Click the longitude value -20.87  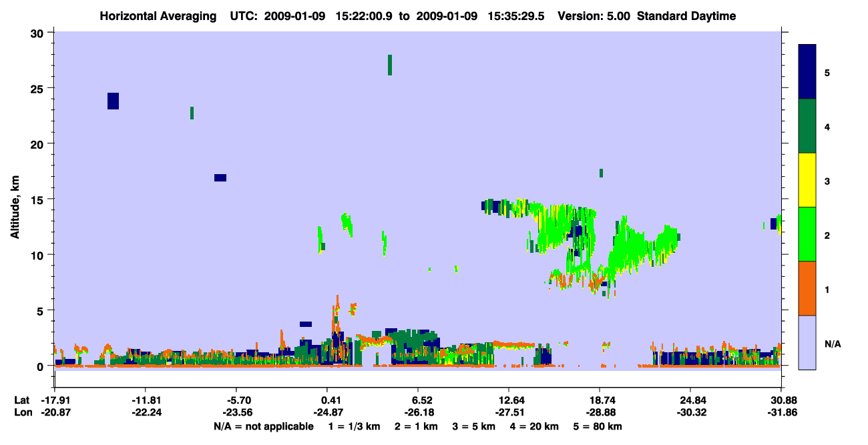(x=55, y=412)
